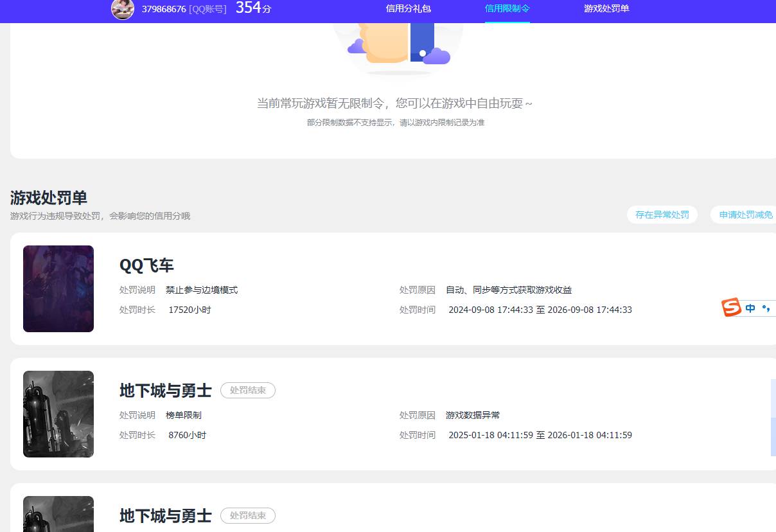This screenshot has width=776, height=532.
Task: Click the 申请处罚减免 button
Action: pos(746,215)
